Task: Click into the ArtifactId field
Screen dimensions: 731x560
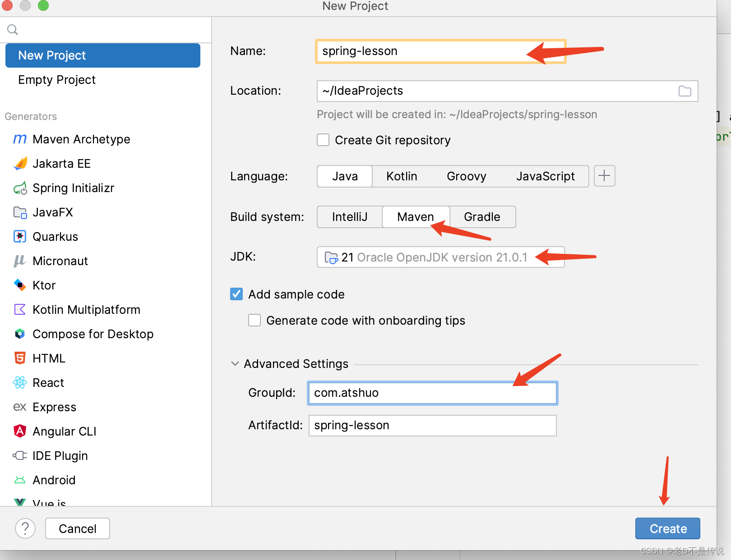Action: coord(433,426)
